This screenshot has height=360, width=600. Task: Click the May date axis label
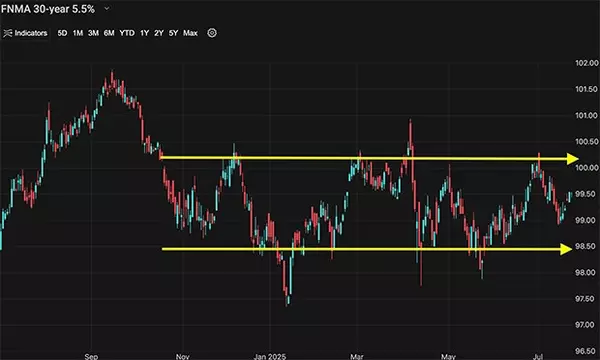coord(448,357)
